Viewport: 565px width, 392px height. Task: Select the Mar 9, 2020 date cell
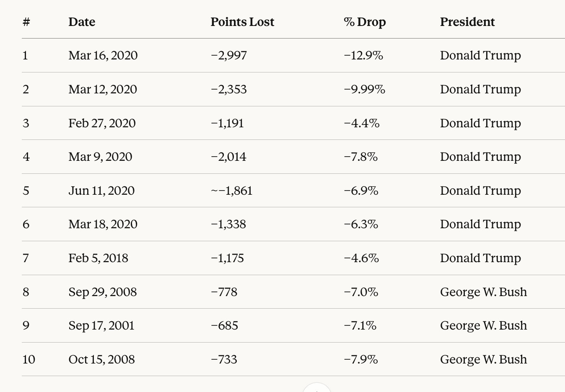tap(100, 157)
